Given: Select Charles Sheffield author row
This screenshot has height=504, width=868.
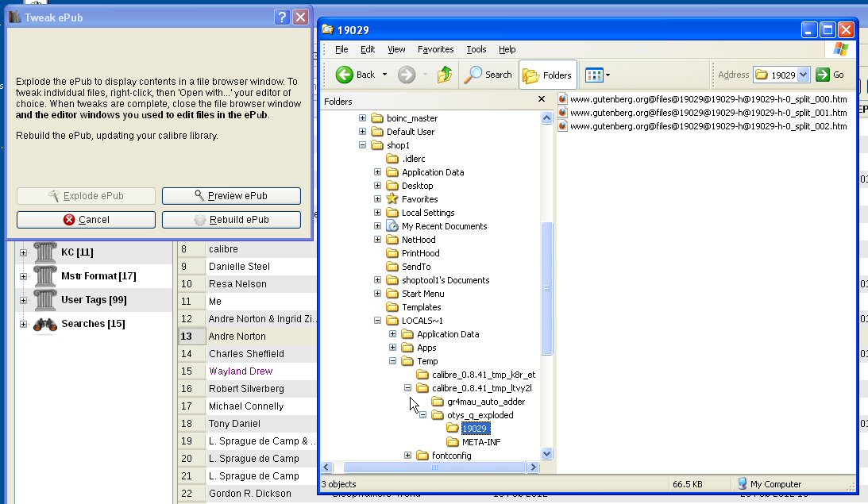Looking at the screenshot, I should 247,353.
